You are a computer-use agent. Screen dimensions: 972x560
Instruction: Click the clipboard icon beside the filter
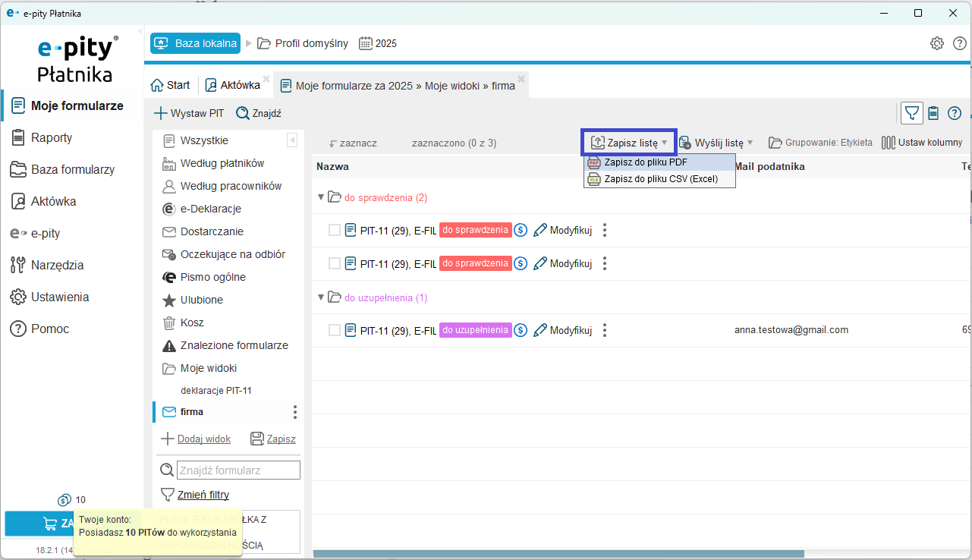[933, 113]
